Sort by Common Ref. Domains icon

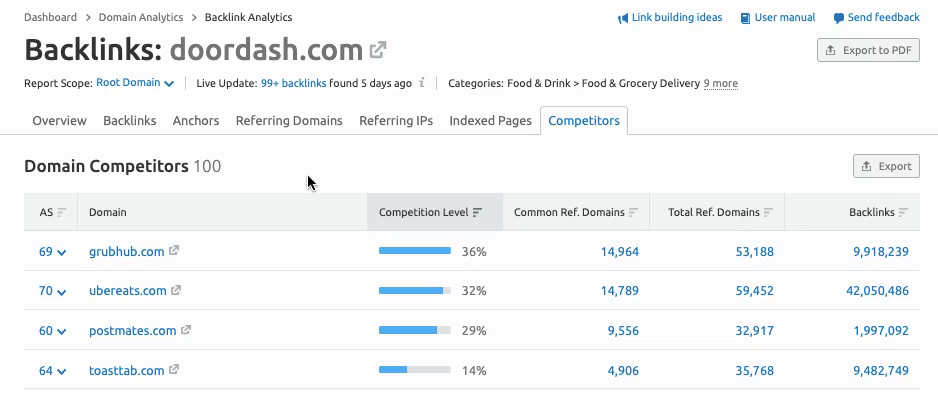633,212
